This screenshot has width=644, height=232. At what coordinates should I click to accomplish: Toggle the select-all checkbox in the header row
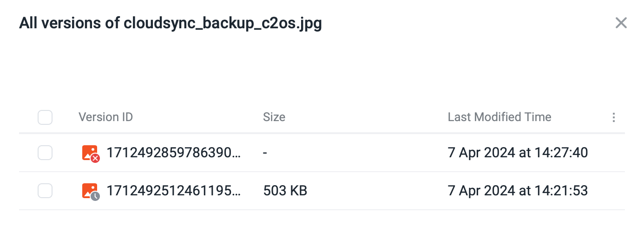point(45,117)
